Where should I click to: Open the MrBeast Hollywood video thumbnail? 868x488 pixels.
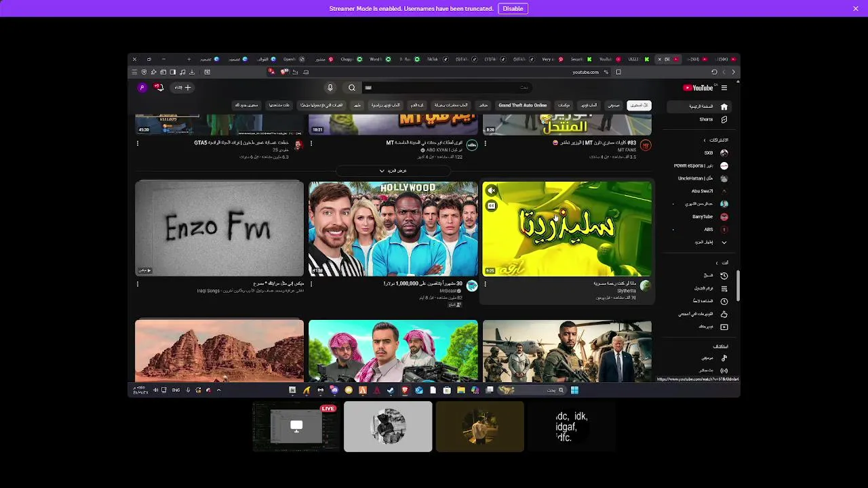click(x=393, y=228)
